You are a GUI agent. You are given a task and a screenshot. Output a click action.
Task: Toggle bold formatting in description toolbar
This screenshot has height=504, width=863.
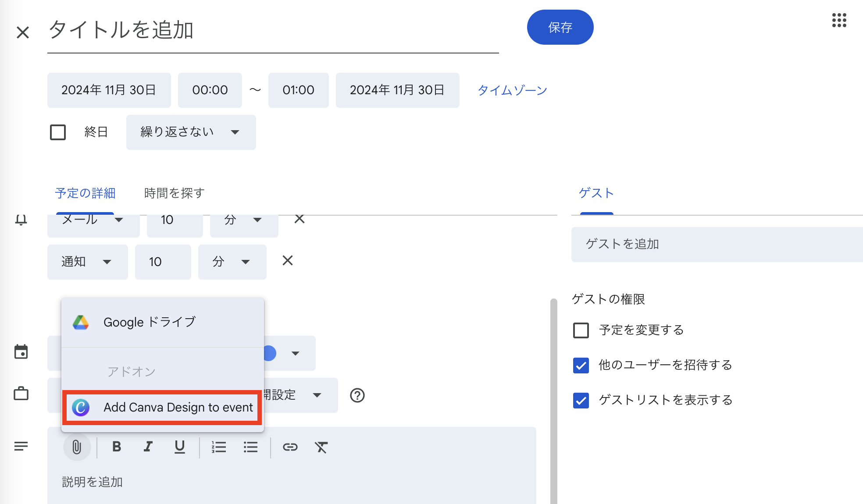116,447
